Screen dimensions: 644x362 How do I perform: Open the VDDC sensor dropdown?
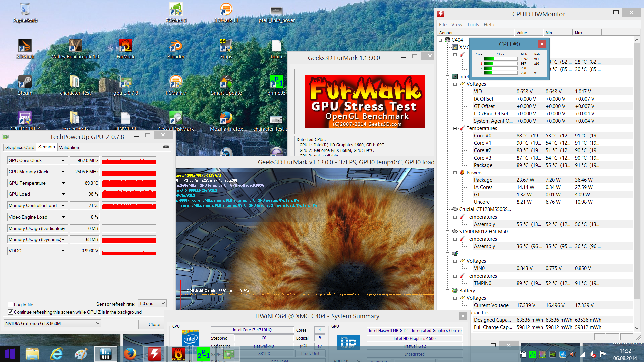pos(63,251)
